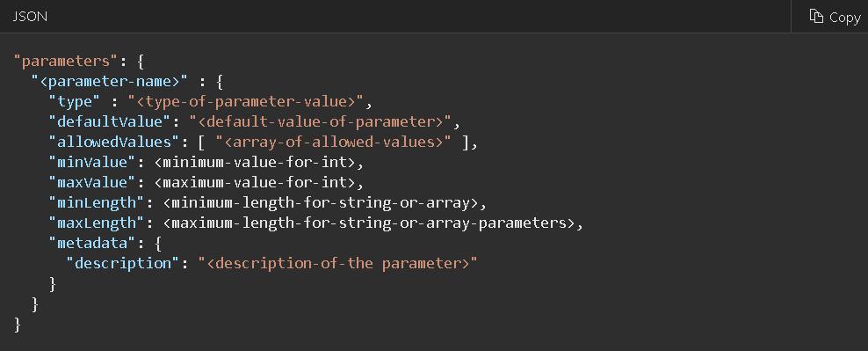Select the "<parameter-name>" placeholder
868x351 pixels.
pos(110,82)
